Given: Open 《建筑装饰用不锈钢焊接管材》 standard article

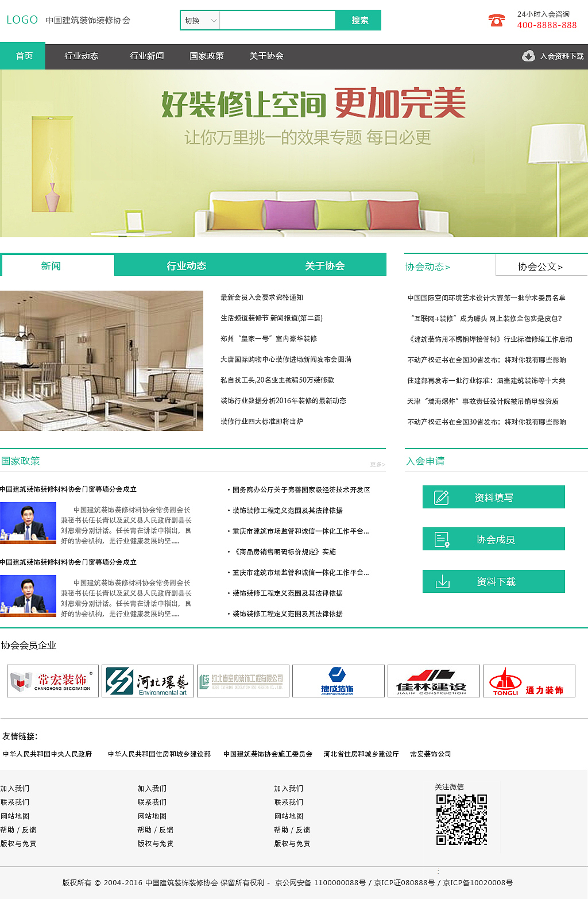Looking at the screenshot, I should coord(490,339).
